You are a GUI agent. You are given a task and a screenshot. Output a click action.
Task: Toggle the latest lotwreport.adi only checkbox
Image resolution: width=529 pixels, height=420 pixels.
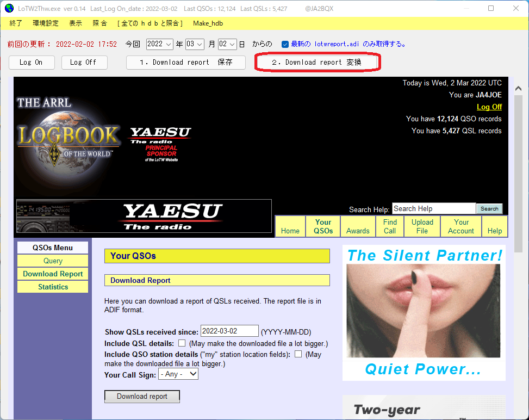tap(285, 44)
